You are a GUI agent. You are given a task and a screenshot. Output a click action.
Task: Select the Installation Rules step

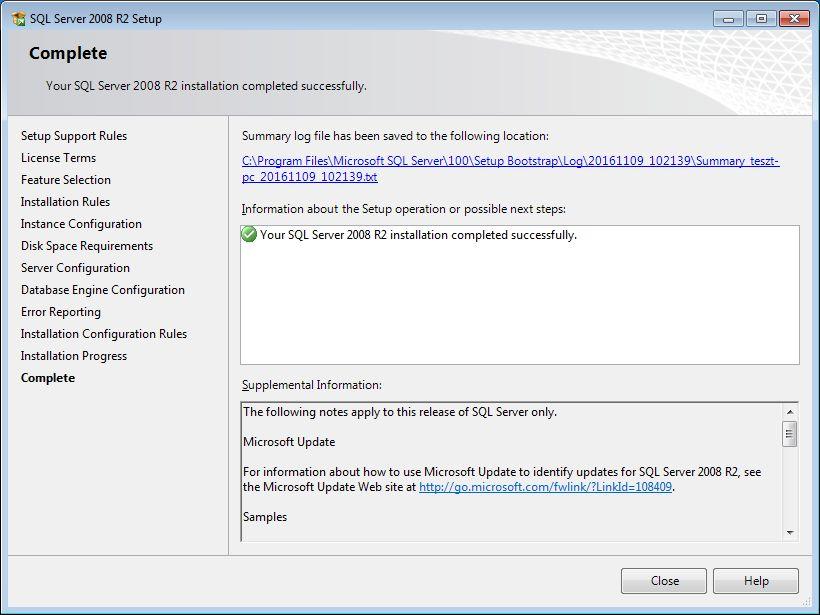point(65,202)
